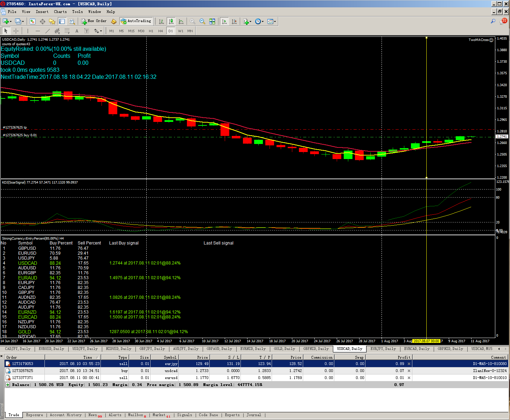Toggle AutoTrading on or off
The height and width of the screenshot is (420, 510).
coord(136,21)
